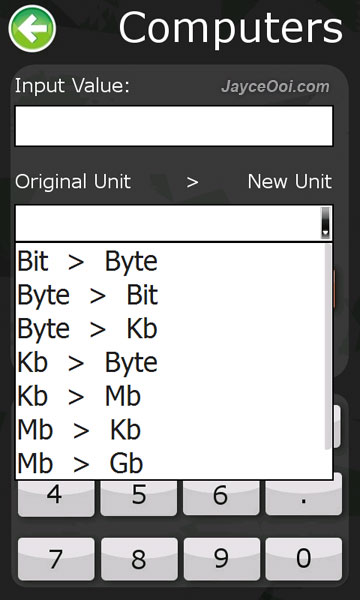
Task: Tap the number 6 key
Action: (221, 497)
